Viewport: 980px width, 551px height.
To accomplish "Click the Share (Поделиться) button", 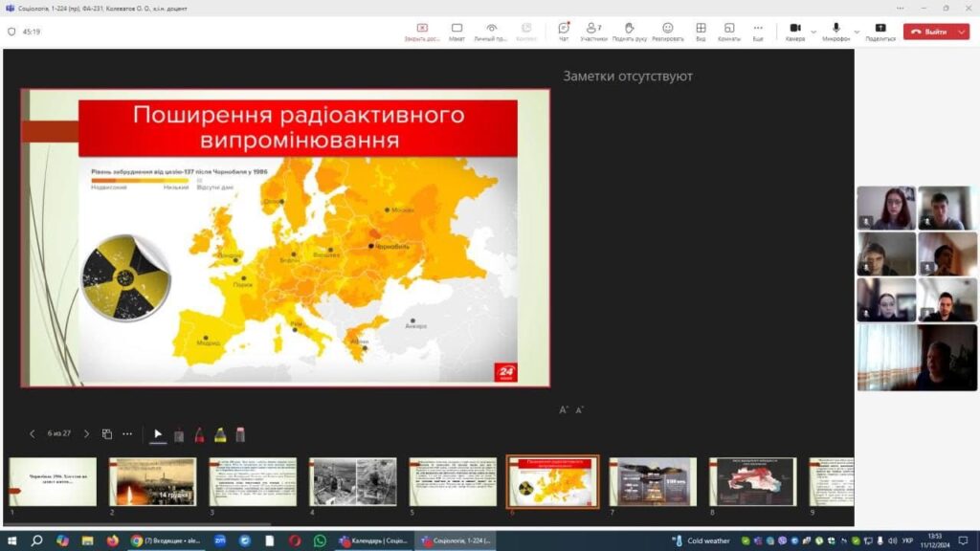I will [x=880, y=32].
